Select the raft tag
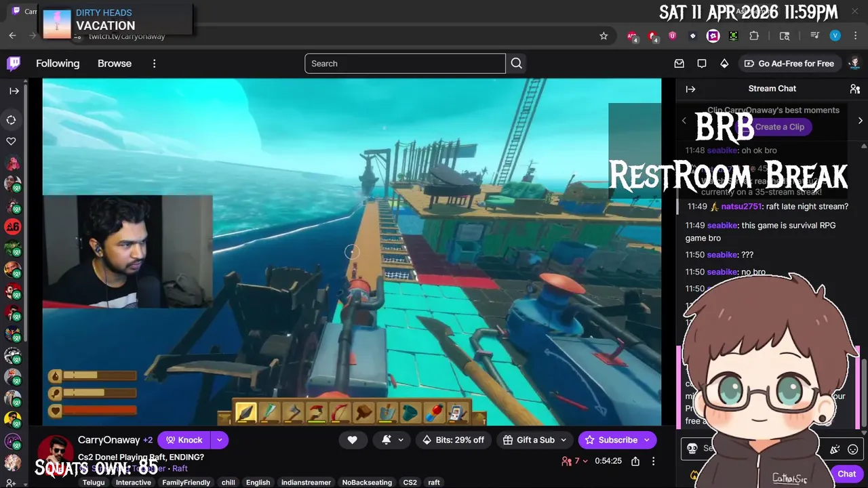This screenshot has height=488, width=868. [434, 483]
